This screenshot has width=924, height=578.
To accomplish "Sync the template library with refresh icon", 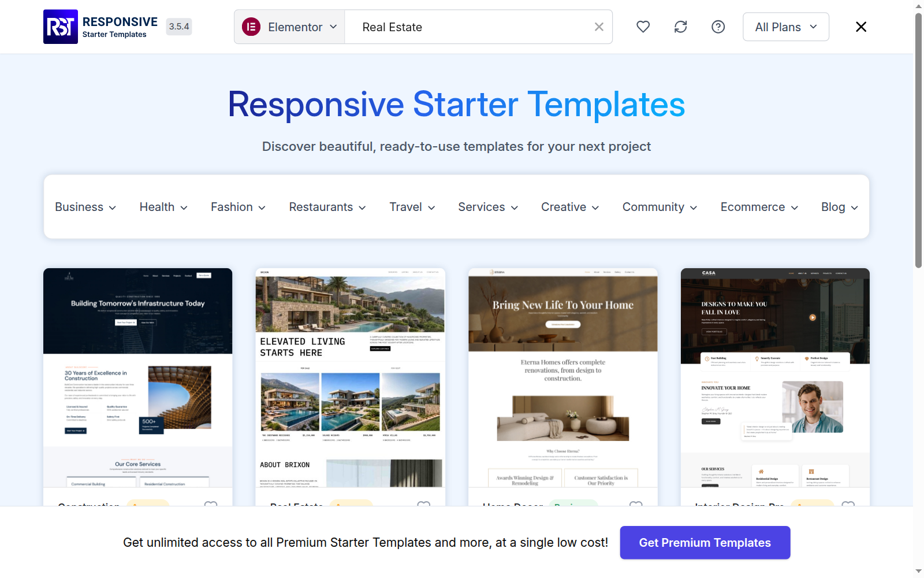I will 681,27.
